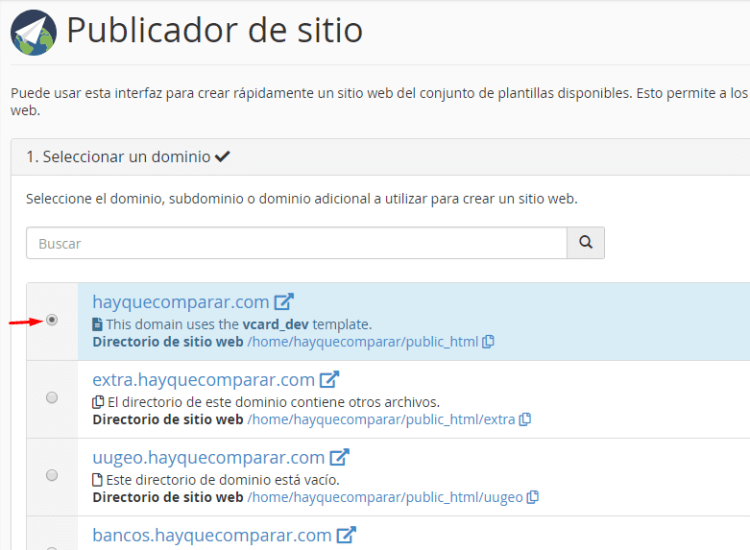Image resolution: width=750 pixels, height=550 pixels.
Task: Copy the public_html/extra path icon
Action: (x=525, y=419)
